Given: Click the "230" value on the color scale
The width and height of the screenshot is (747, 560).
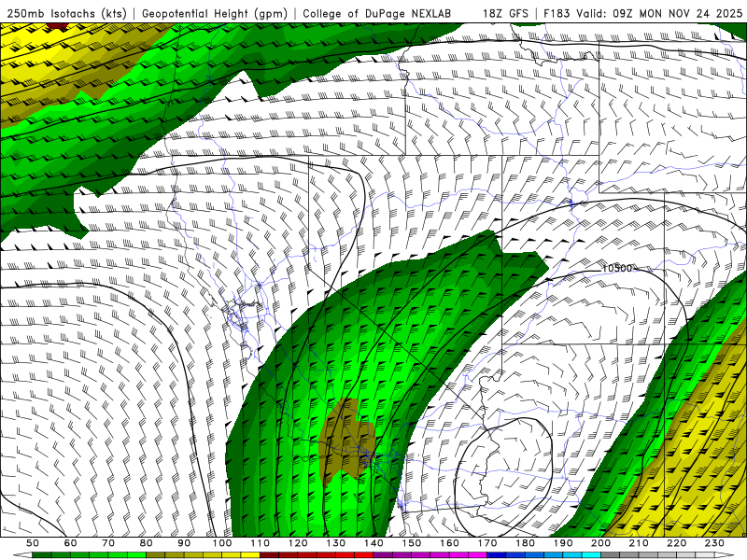Looking at the screenshot, I should (714, 543).
